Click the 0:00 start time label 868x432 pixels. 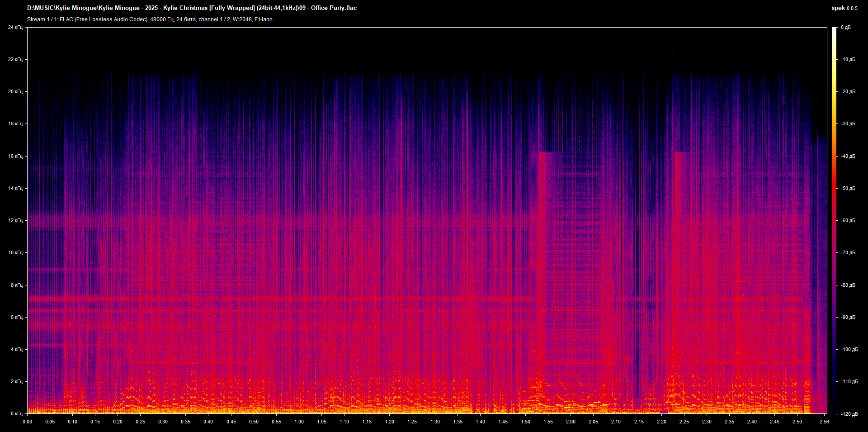28,422
